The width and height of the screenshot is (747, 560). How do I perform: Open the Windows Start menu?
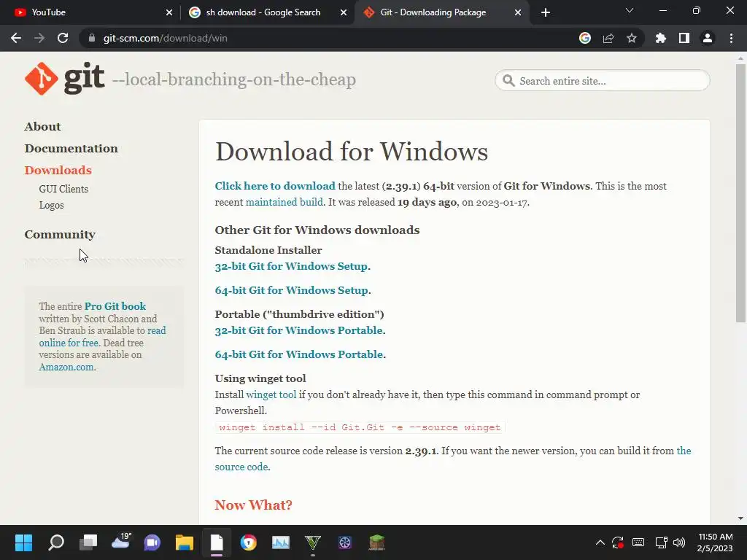[23, 542]
